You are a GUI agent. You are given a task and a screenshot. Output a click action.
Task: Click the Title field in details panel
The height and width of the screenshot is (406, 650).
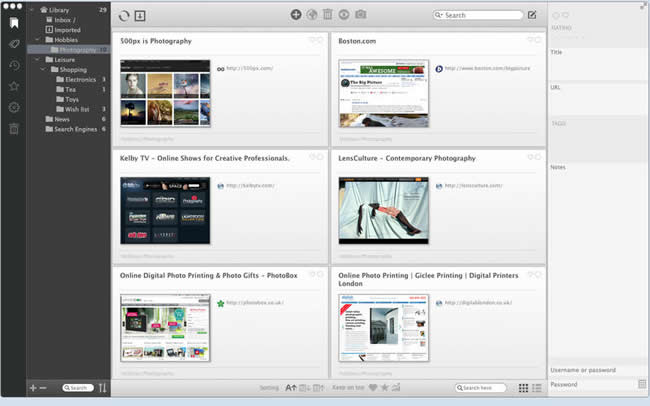pyautogui.click(x=597, y=66)
